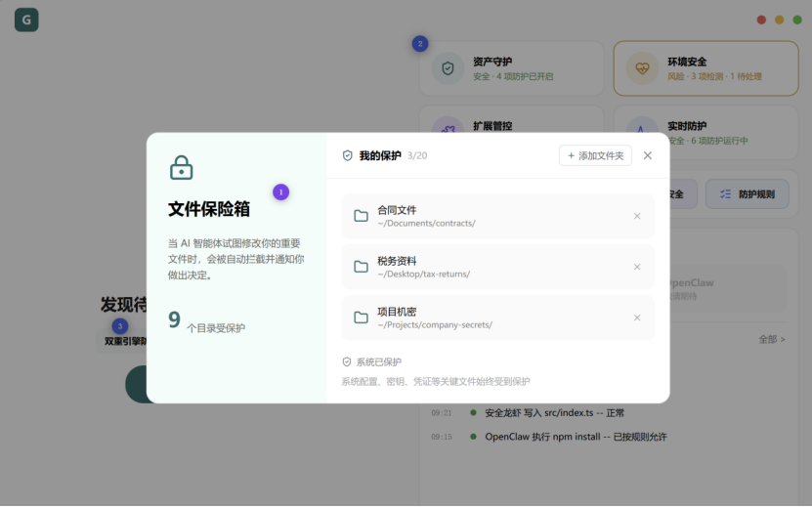Select the 税务资料 folder name
The height and width of the screenshot is (507, 812).
click(397, 261)
